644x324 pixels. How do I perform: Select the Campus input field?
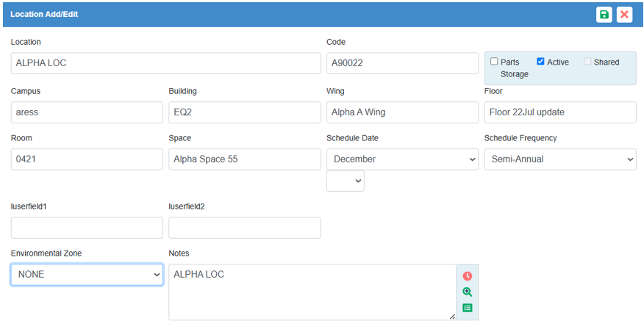tap(87, 112)
